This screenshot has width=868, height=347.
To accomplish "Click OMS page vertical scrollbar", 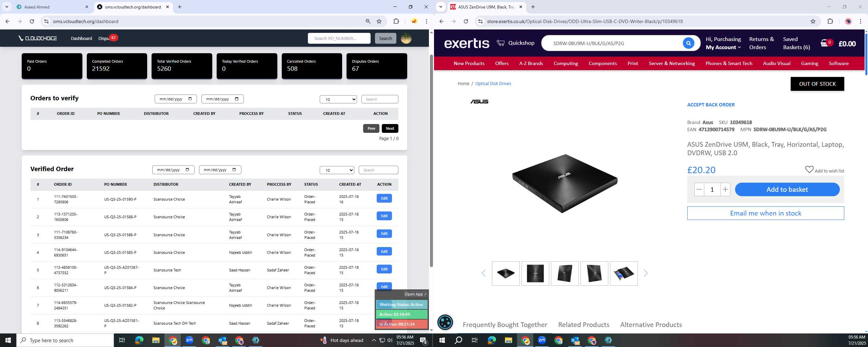I will (x=431, y=161).
